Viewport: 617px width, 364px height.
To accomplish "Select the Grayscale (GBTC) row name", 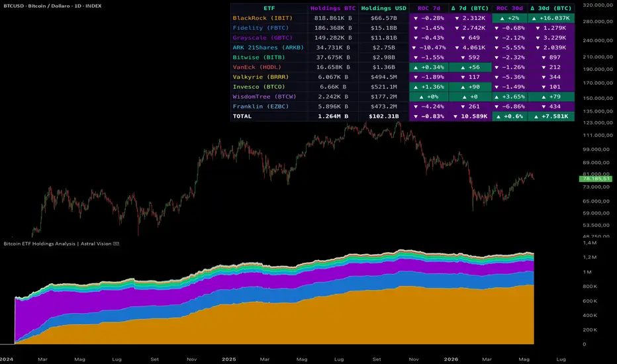I will tap(262, 38).
